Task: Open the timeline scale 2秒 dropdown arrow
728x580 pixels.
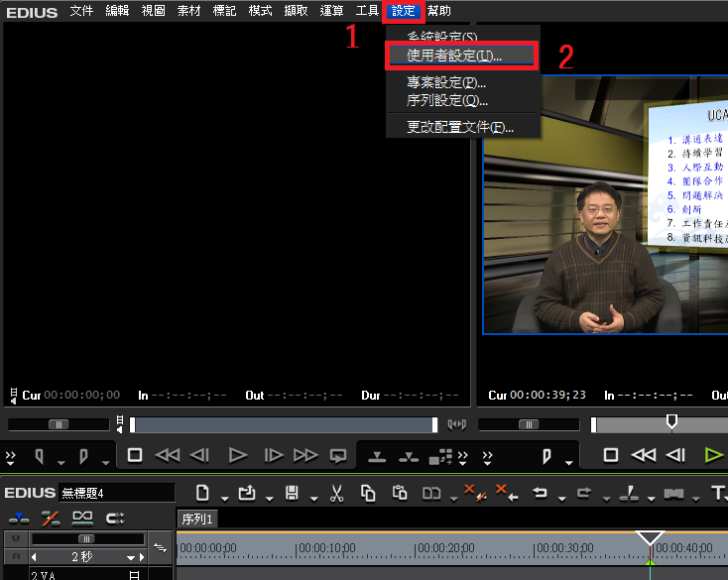Action: click(x=130, y=557)
